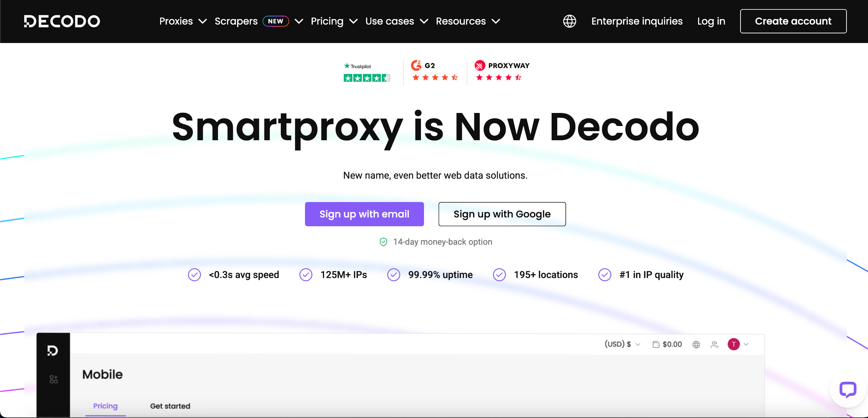Click Sign up with Google button

point(502,214)
